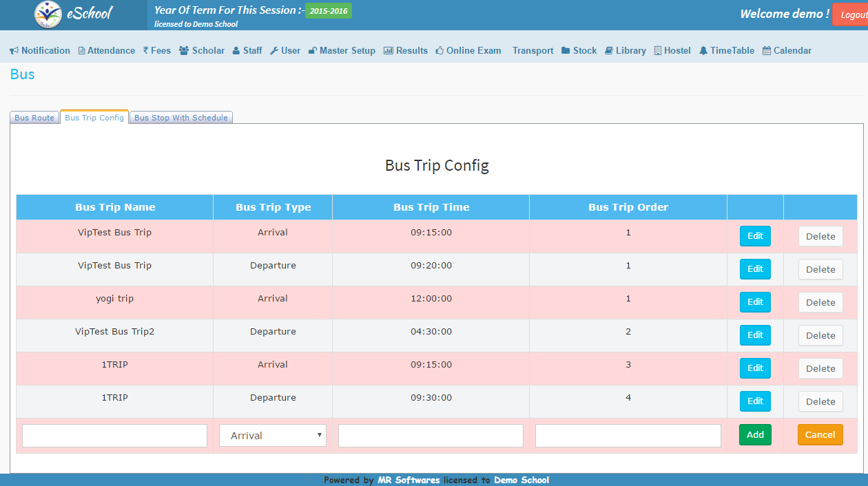
Task: Click the Stock folder icon
Action: point(566,51)
